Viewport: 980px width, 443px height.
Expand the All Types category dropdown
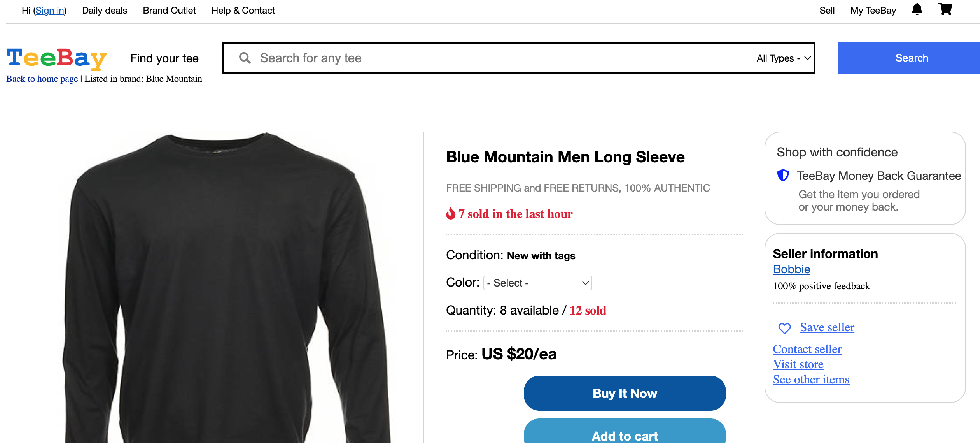coord(782,58)
